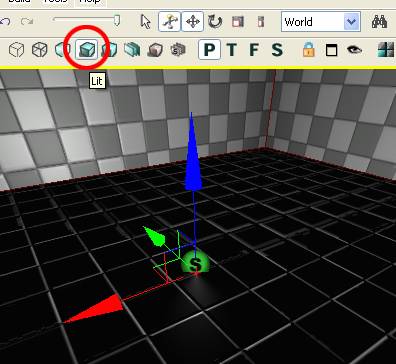Open the Tools menu

pyautogui.click(x=56, y=1)
